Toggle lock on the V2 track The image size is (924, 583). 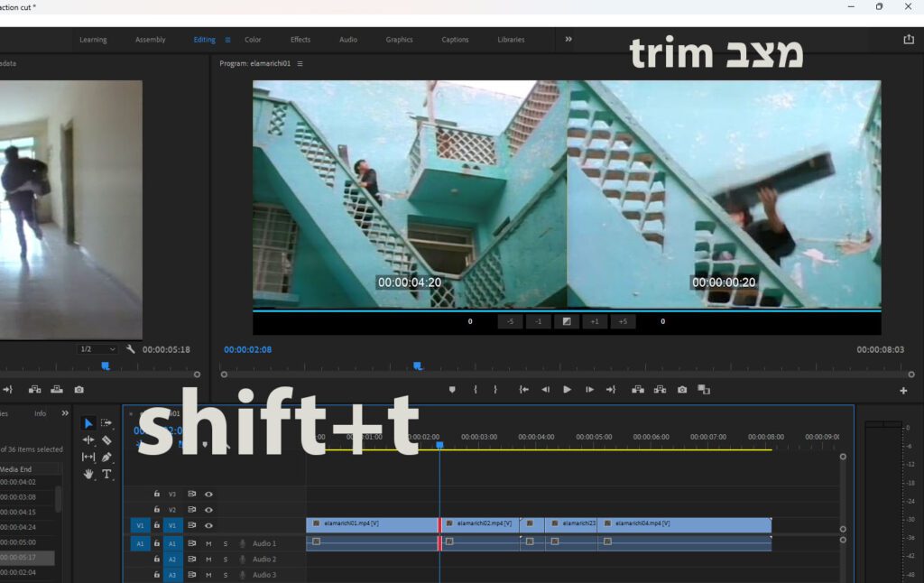coord(157,510)
